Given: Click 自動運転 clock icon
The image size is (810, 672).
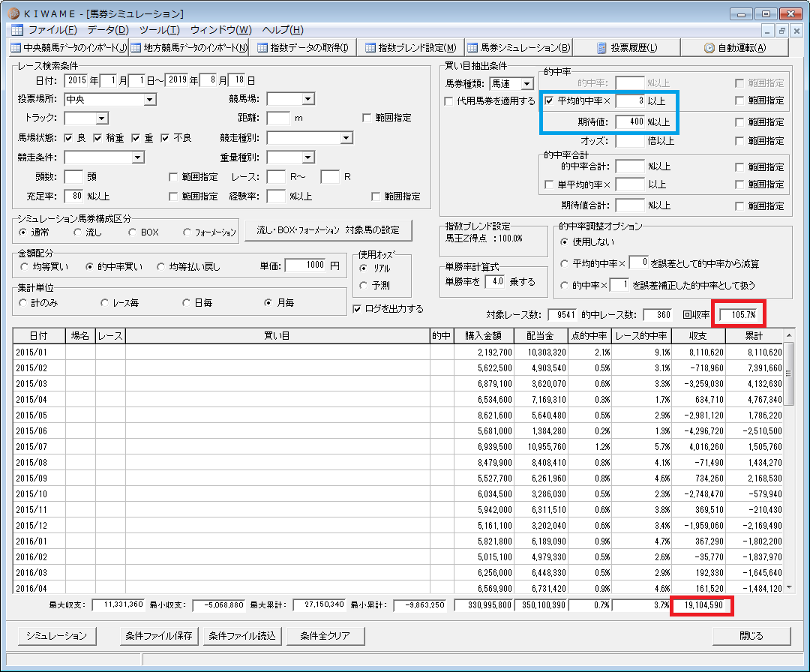Looking at the screenshot, I should pyautogui.click(x=709, y=48).
